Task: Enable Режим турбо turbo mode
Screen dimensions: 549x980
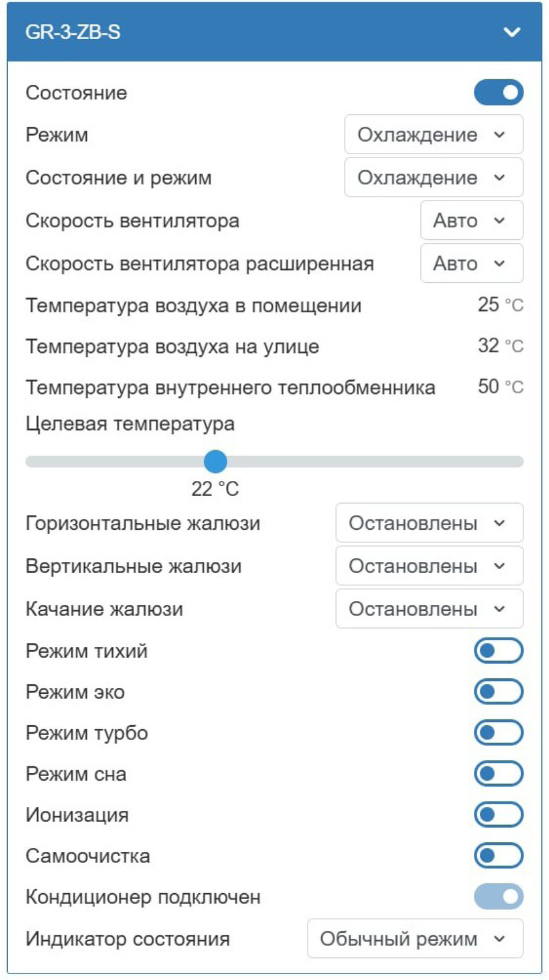Action: coord(499,732)
